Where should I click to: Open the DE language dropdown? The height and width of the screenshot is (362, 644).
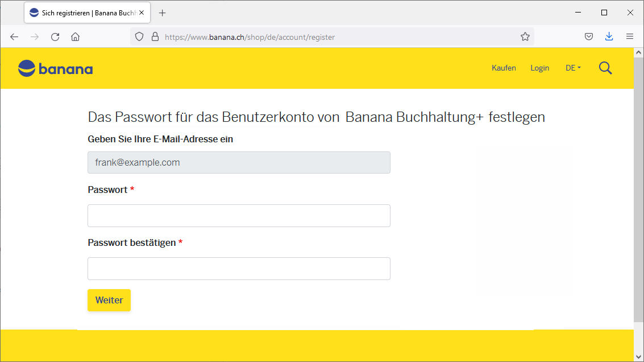[572, 68]
